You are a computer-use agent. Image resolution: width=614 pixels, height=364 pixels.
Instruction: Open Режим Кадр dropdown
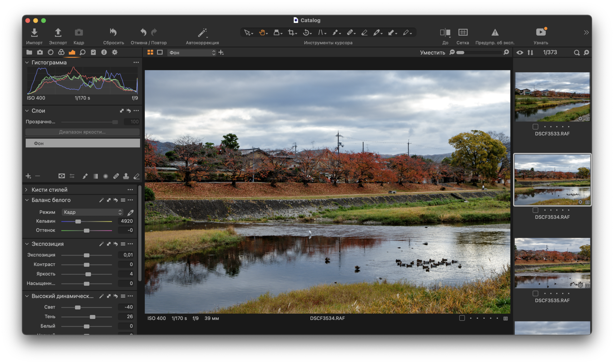92,212
